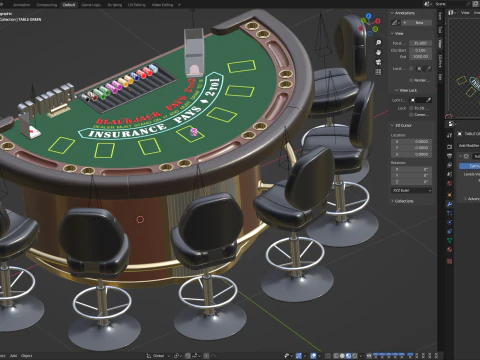Expand the Advanced section of the modifier
480x360 pixels.
tap(472, 199)
